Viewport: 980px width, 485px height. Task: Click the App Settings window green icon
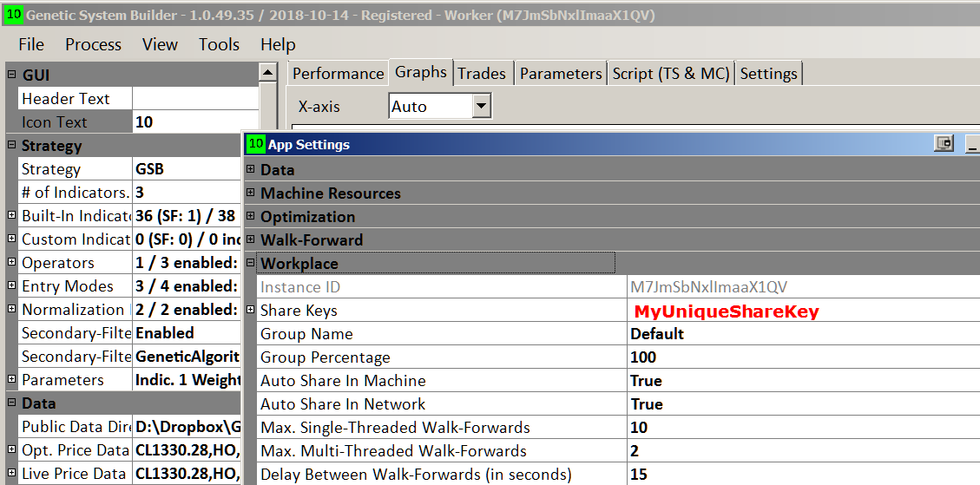tap(255, 144)
